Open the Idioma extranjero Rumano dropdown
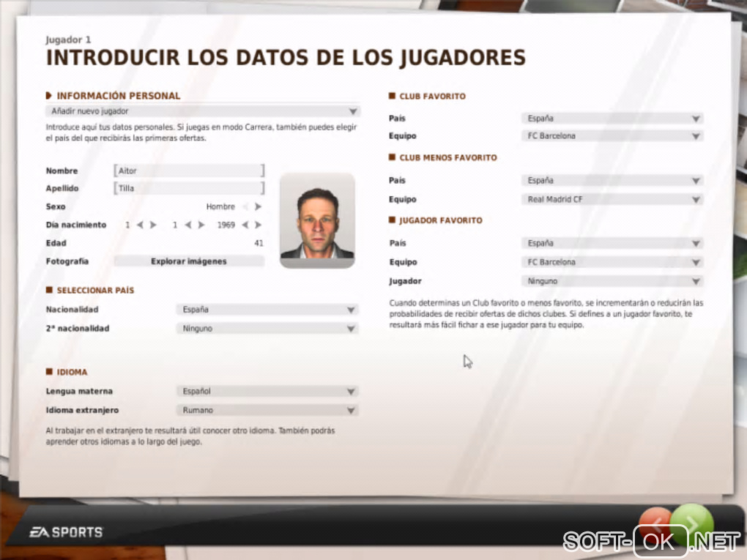 tap(267, 411)
